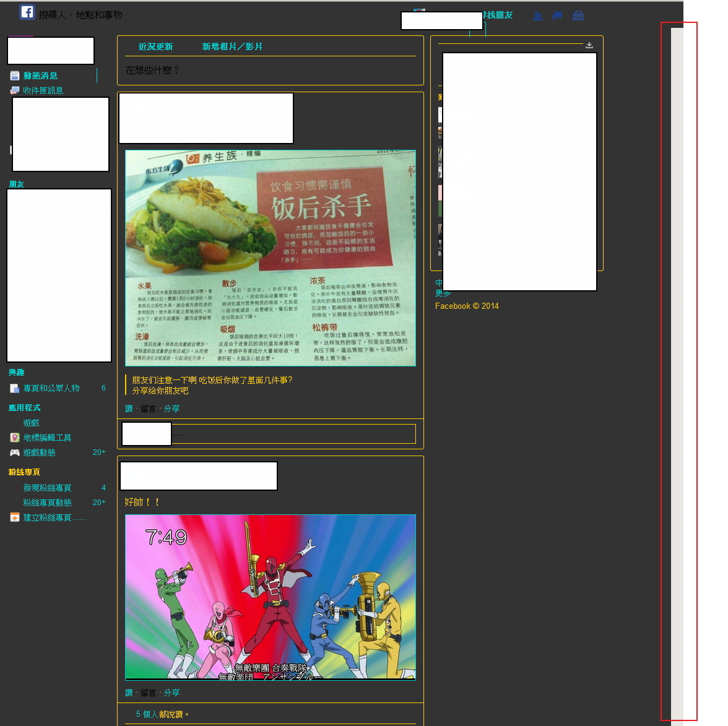Click the download arrow icon in right panel
Image resolution: width=728 pixels, height=726 pixels.
[589, 45]
